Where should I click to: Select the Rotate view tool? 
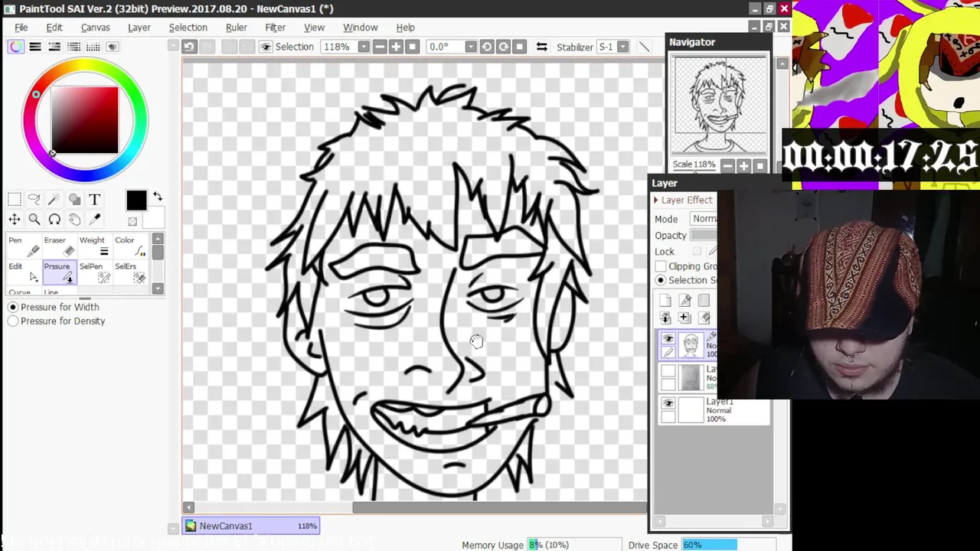coord(54,220)
